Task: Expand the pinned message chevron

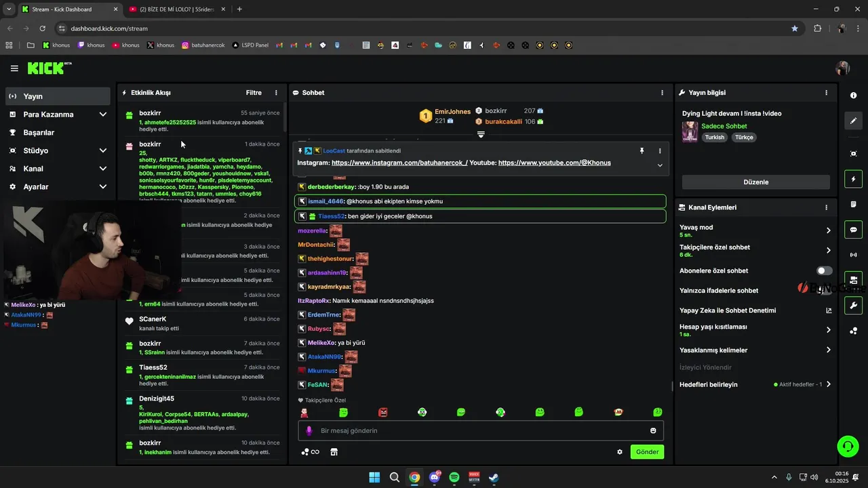Action: (x=660, y=165)
